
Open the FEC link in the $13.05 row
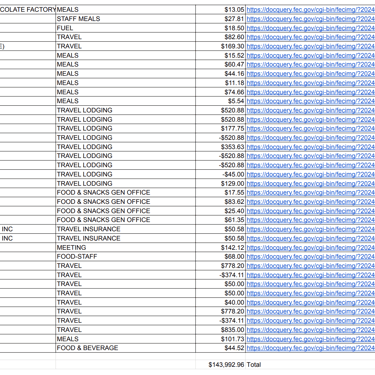pyautogui.click(x=310, y=10)
